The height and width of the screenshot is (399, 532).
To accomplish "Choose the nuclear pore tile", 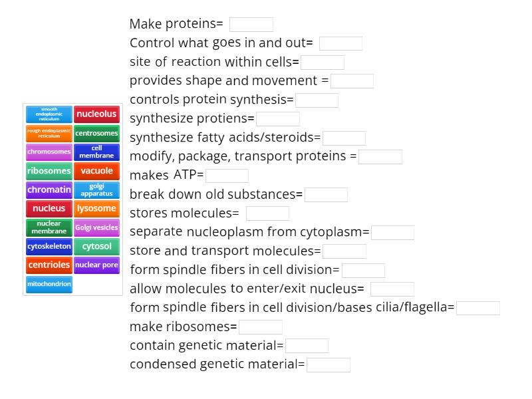I will tap(96, 265).
